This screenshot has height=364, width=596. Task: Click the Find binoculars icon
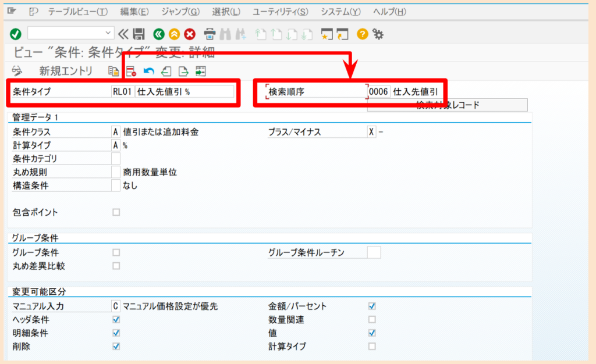click(225, 34)
